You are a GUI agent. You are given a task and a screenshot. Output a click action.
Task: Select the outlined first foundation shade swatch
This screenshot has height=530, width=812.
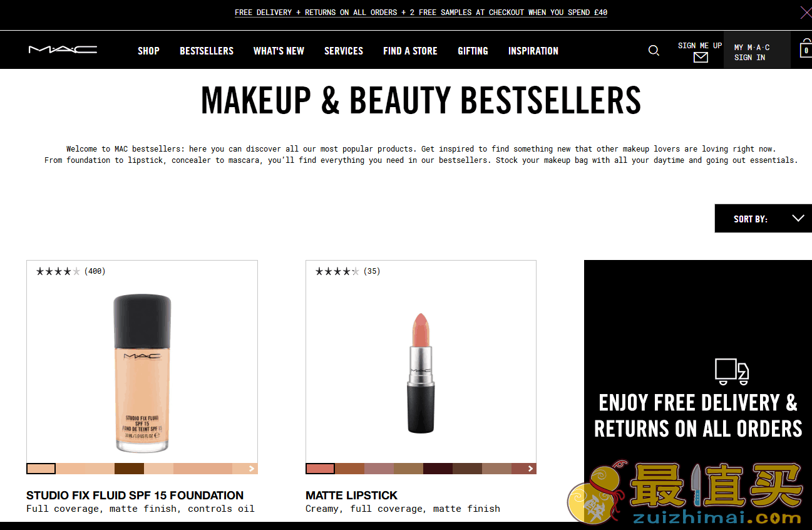(41, 469)
